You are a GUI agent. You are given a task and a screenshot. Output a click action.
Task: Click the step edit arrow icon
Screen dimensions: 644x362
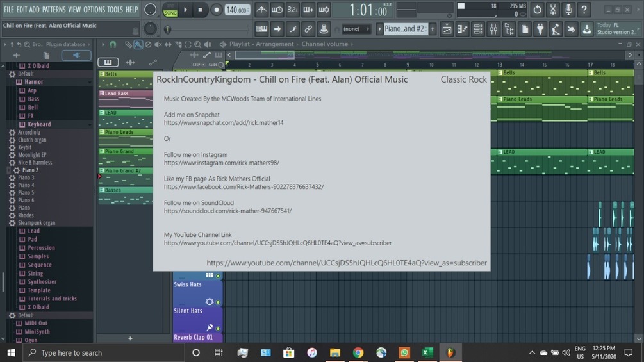click(x=277, y=29)
